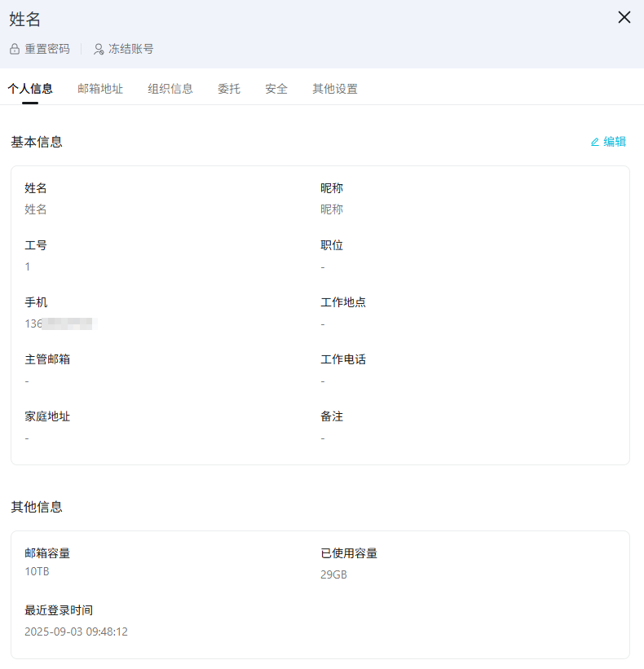Click the lock icon beside 重置密码

pyautogui.click(x=15, y=49)
